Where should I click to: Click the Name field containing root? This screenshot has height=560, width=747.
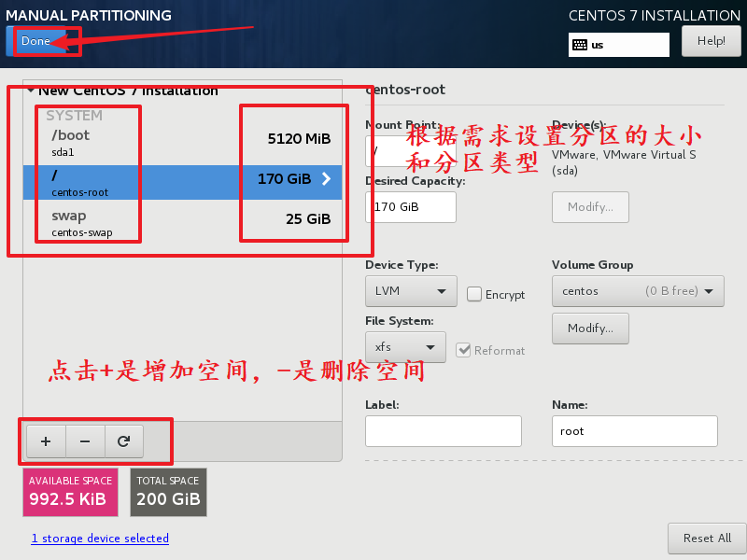[x=635, y=431]
